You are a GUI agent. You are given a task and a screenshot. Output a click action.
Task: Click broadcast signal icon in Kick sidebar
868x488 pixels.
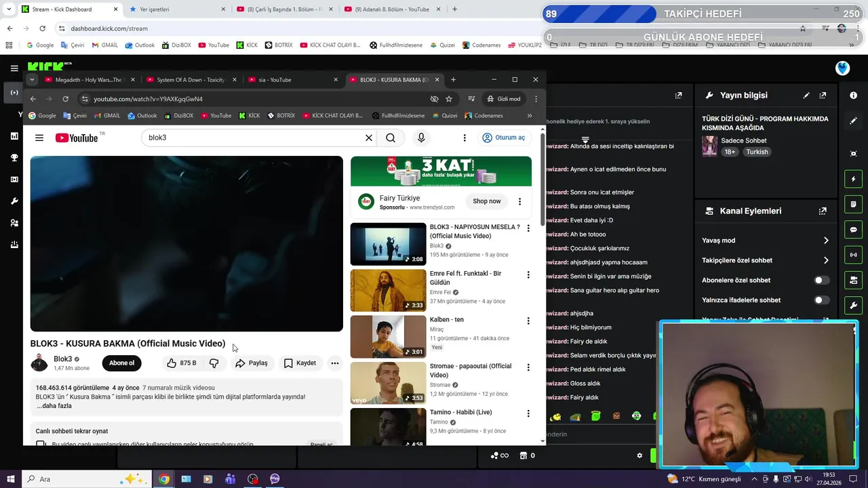tap(853, 255)
